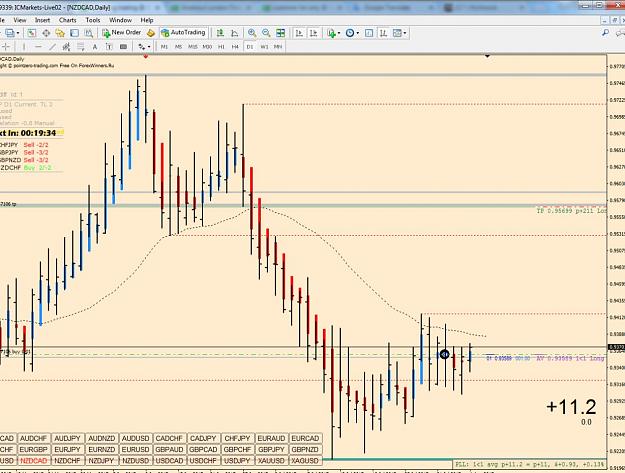
Task: Click the NZDCHF 'Buy 2/-2' signal row
Action: (x=26, y=168)
